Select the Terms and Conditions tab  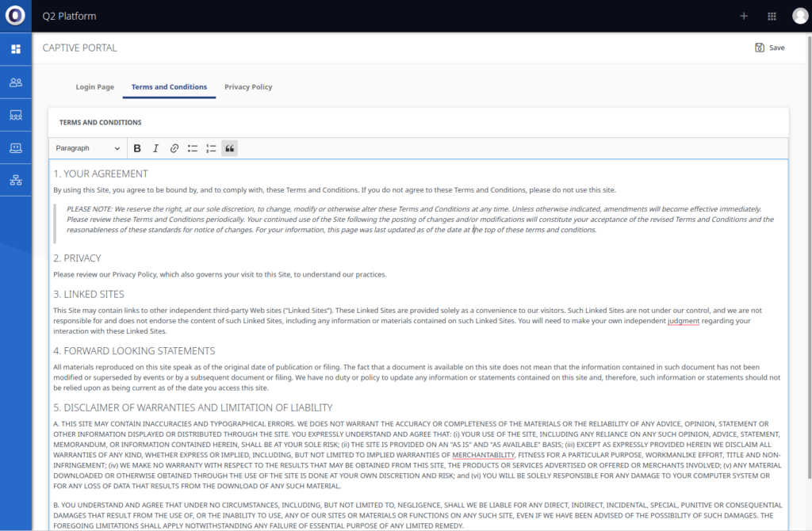[x=169, y=87]
